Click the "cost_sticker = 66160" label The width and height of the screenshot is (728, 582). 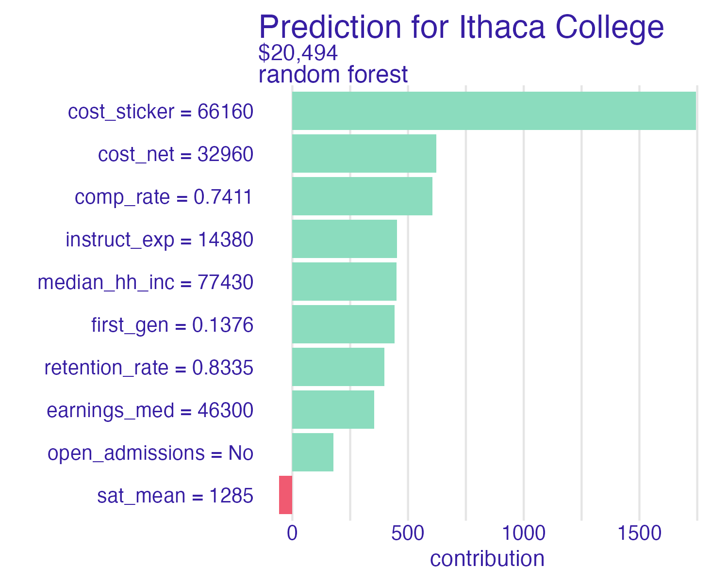click(161, 112)
